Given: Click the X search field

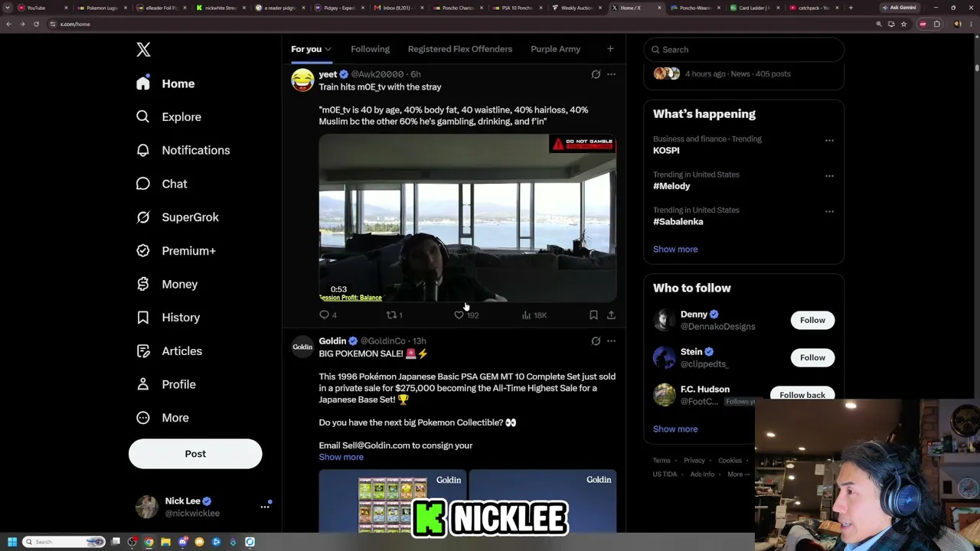Looking at the screenshot, I should point(743,50).
